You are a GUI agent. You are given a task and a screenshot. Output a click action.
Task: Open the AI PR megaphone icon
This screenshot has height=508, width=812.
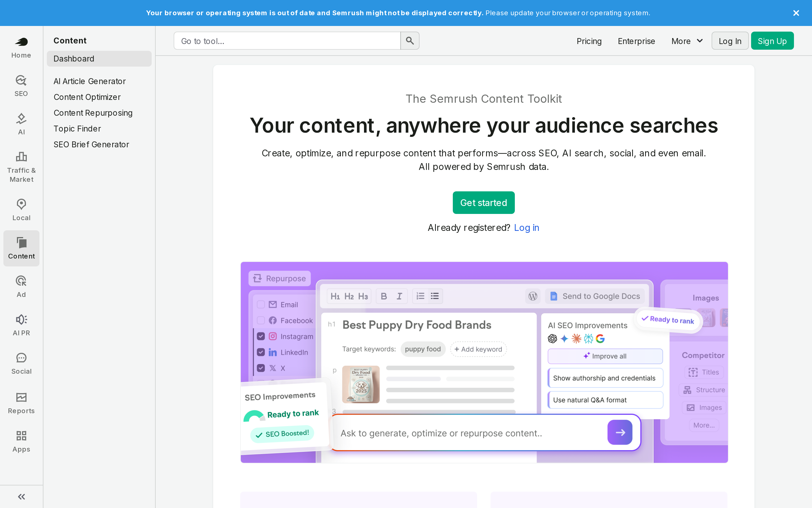click(21, 325)
